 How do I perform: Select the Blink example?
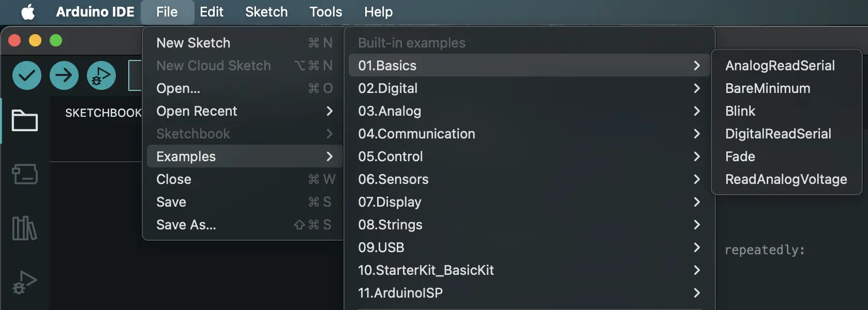740,111
